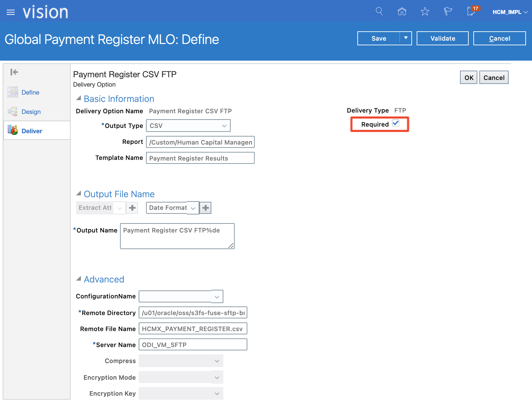Open favorites star icon
This screenshot has height=409, width=532.
point(425,12)
